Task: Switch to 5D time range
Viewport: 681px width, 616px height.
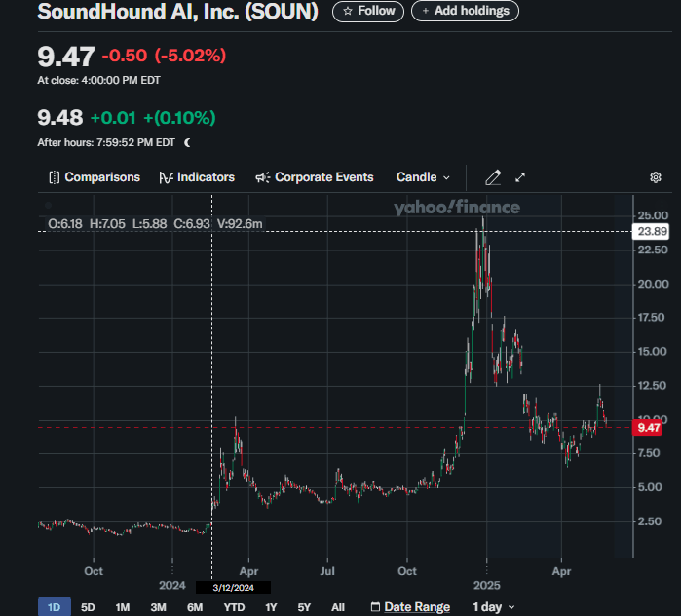Action: (88, 607)
